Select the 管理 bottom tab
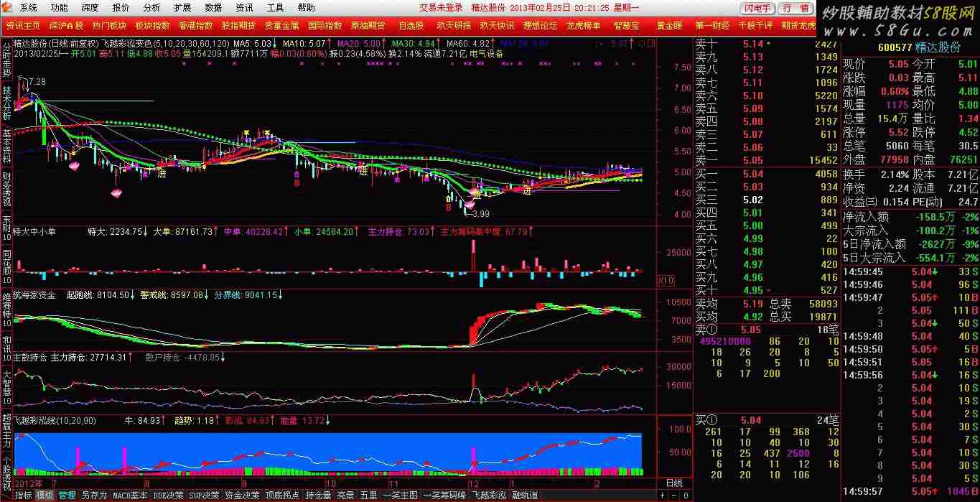Image resolution: width=980 pixels, height=502 pixels. click(x=67, y=496)
